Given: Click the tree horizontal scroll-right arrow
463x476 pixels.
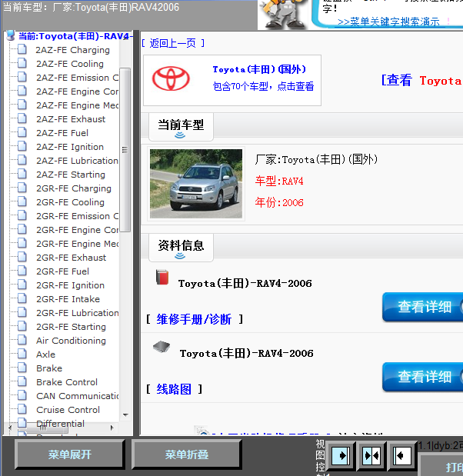Looking at the screenshot, I should tap(112, 428).
